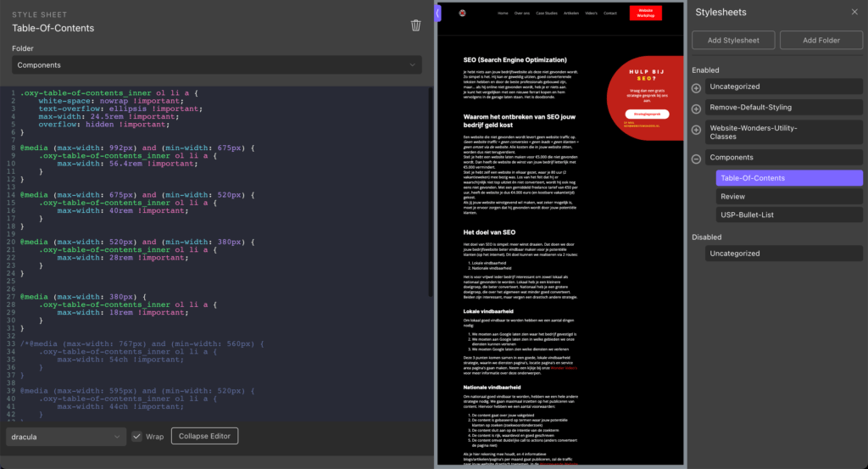This screenshot has height=469, width=868.
Task: Expand the Remove-Default-Styling folder
Action: [697, 109]
